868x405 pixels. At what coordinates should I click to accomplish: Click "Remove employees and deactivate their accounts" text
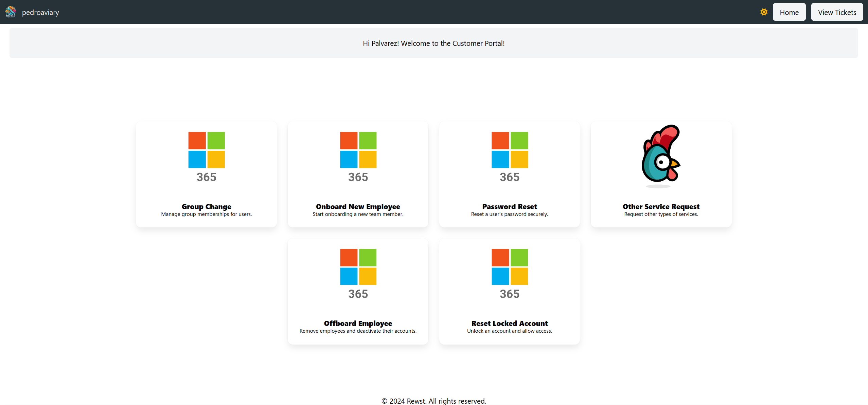[358, 331]
